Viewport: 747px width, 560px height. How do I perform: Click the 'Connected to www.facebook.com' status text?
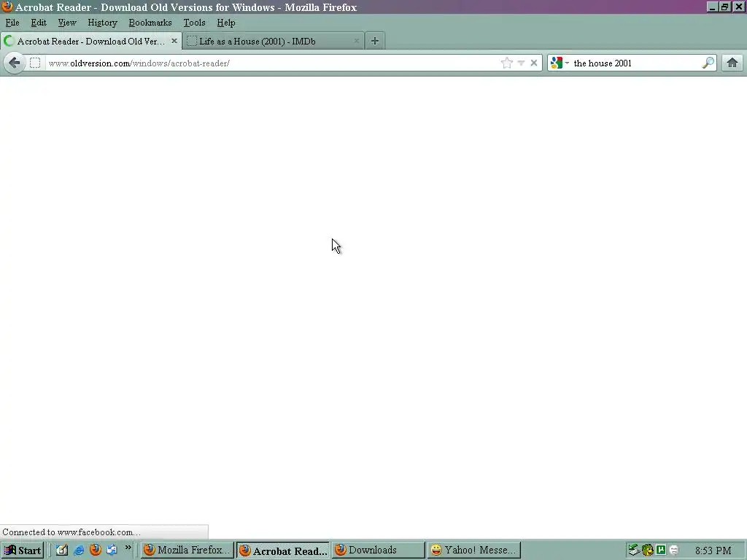coord(71,532)
